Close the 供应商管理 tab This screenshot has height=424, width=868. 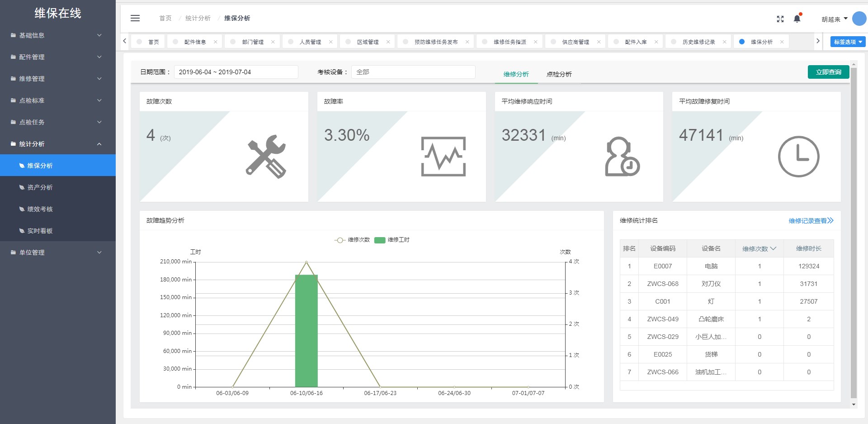point(599,42)
